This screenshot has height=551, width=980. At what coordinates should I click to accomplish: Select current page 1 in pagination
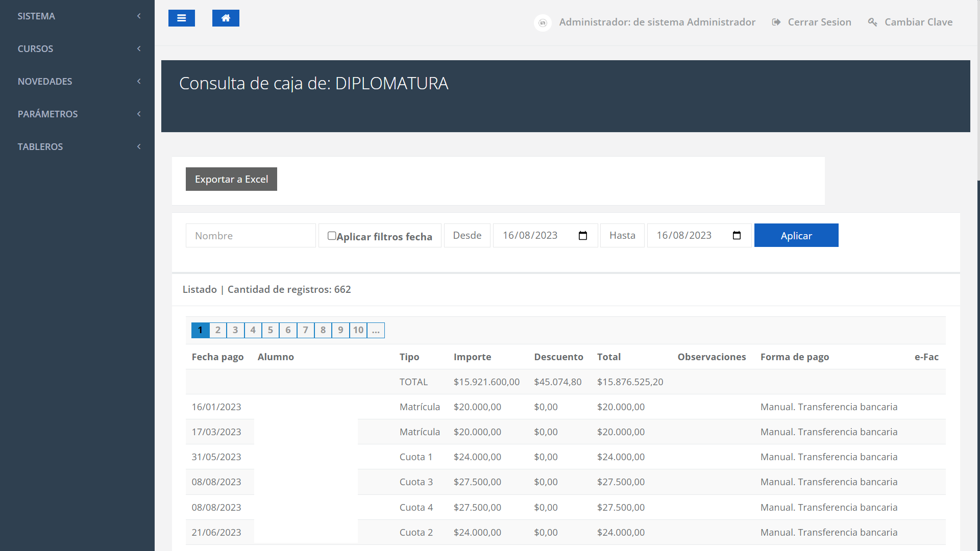[200, 330]
